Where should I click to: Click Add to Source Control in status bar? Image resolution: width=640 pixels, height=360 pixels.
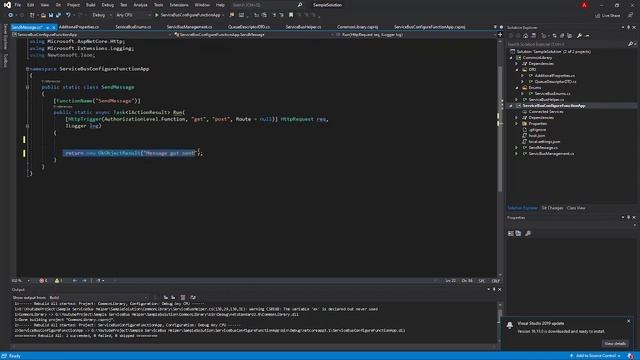click(x=596, y=356)
